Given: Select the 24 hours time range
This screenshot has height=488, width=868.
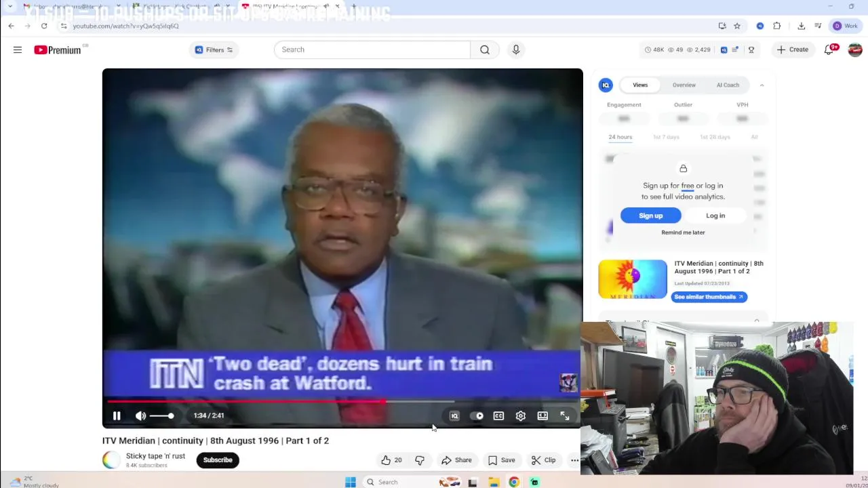Looking at the screenshot, I should pos(620,137).
